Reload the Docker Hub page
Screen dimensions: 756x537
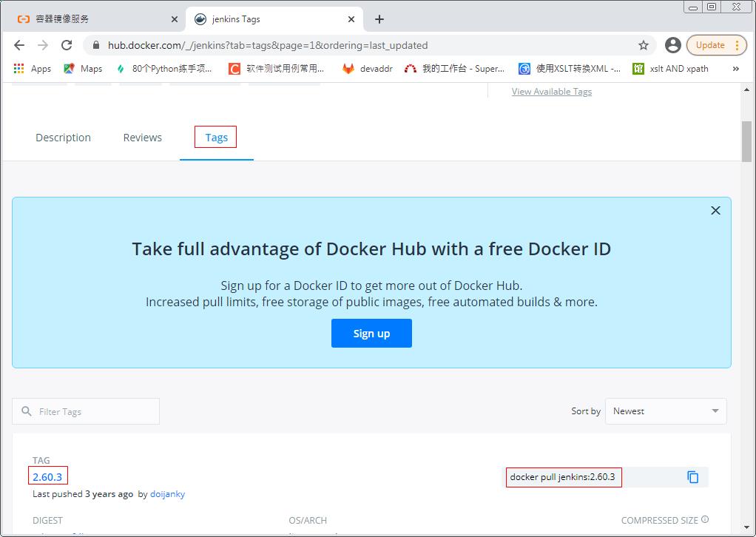coord(67,45)
